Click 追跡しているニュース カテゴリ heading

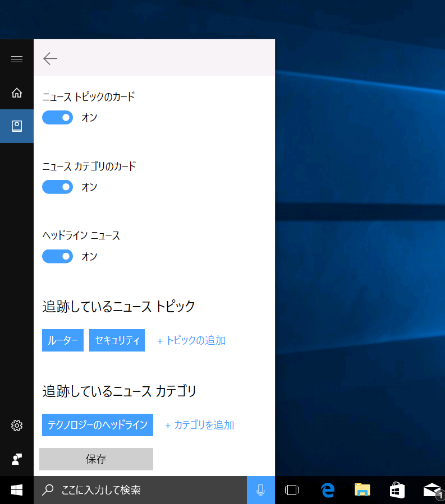pos(120,391)
